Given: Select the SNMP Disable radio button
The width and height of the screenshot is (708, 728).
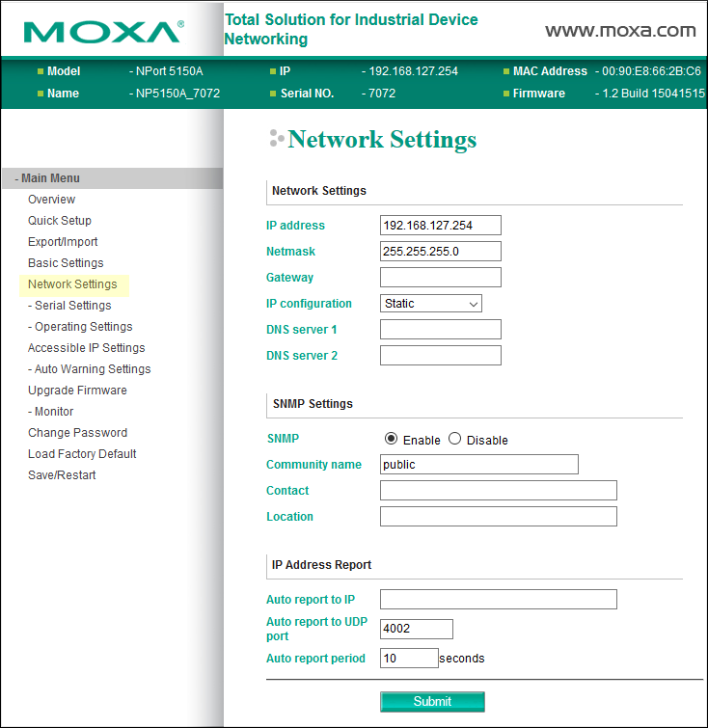Looking at the screenshot, I should tap(455, 439).
